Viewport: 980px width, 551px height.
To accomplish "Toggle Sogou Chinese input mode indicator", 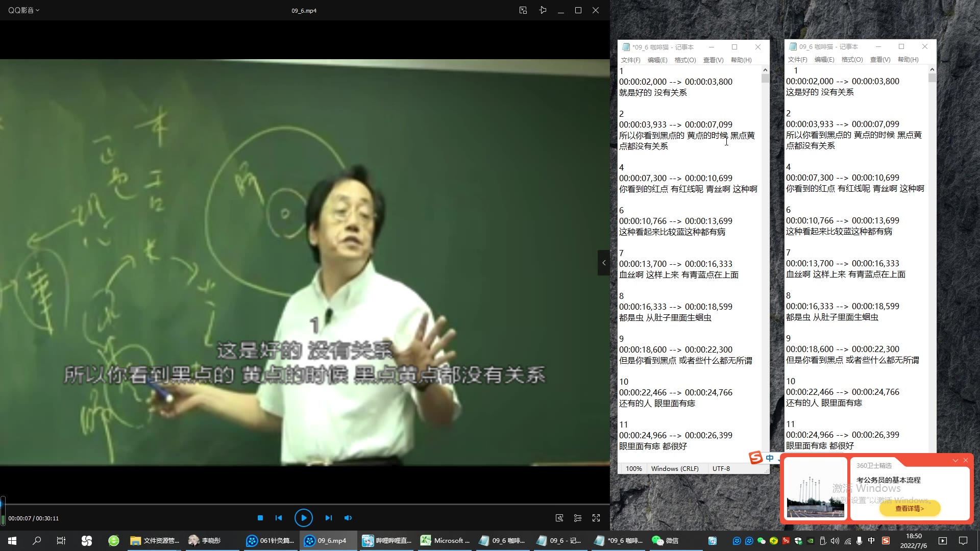I will (770, 458).
